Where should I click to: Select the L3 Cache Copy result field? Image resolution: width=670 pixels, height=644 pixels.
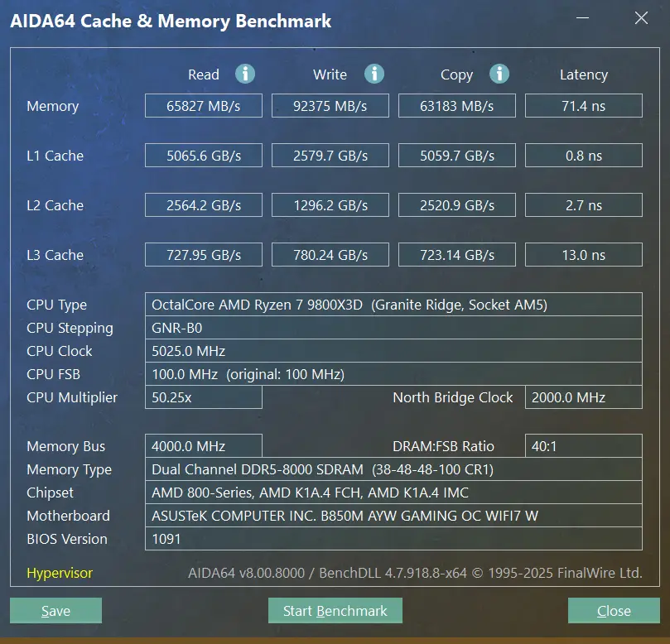tap(456, 254)
